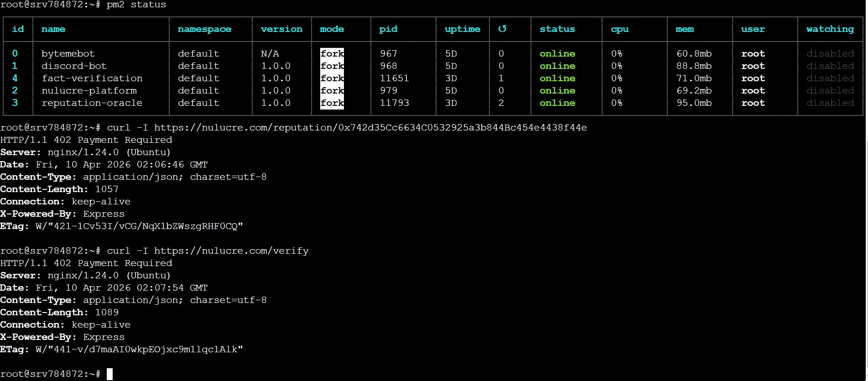Click restart count 1 for fact-verification
The image size is (868, 381).
[x=501, y=78]
